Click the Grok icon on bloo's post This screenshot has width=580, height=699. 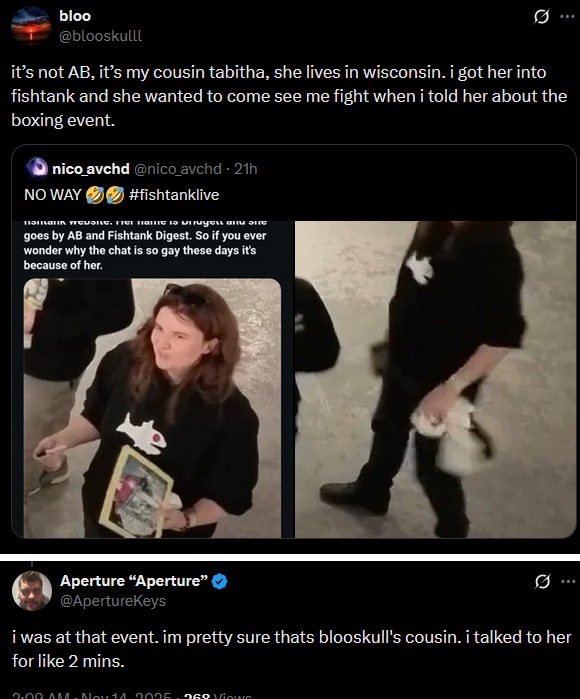point(541,17)
